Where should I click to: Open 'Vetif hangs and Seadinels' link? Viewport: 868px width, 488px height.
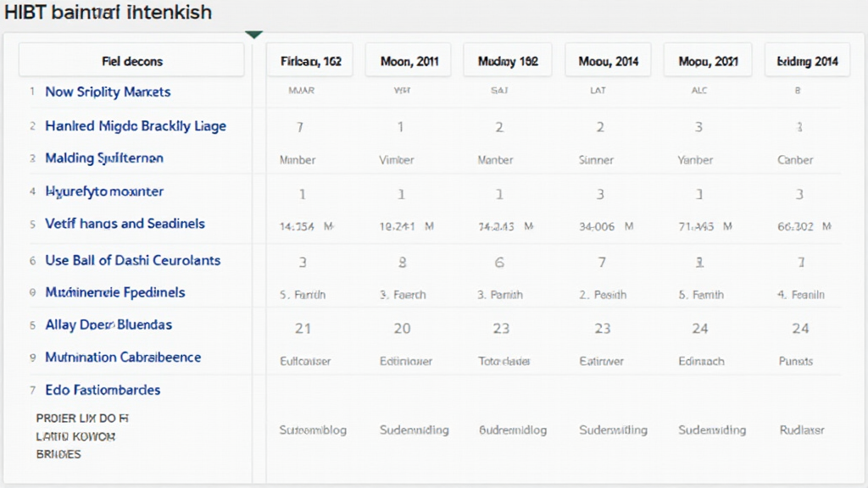coord(125,224)
